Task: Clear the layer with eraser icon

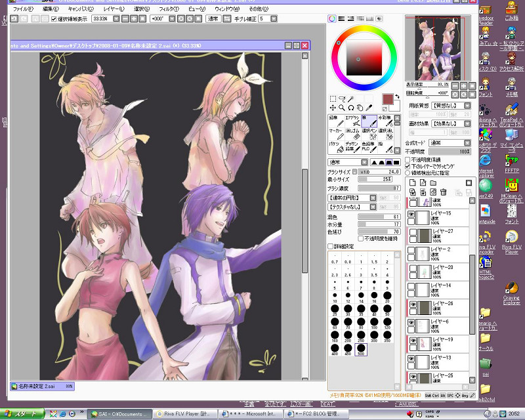Action: click(433, 192)
